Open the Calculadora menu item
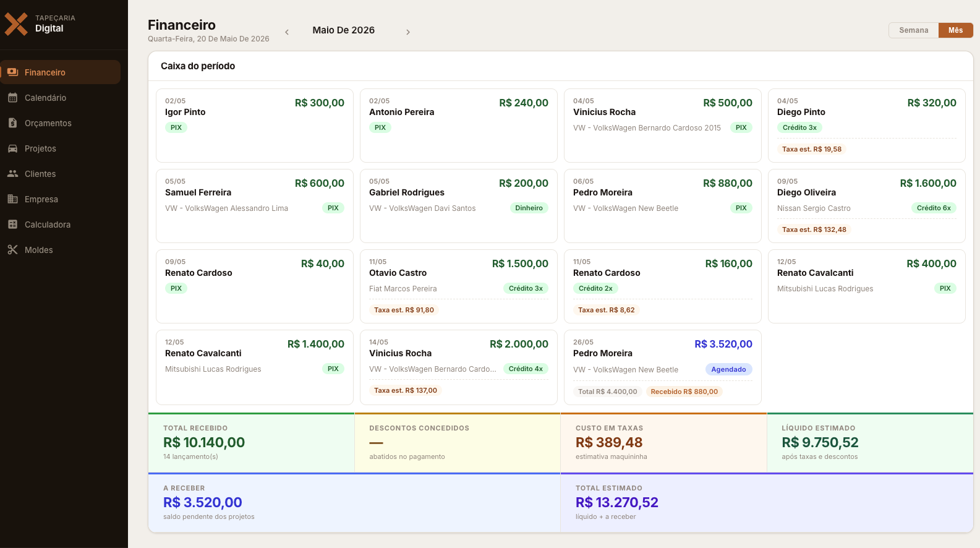The width and height of the screenshot is (980, 548). click(61, 225)
